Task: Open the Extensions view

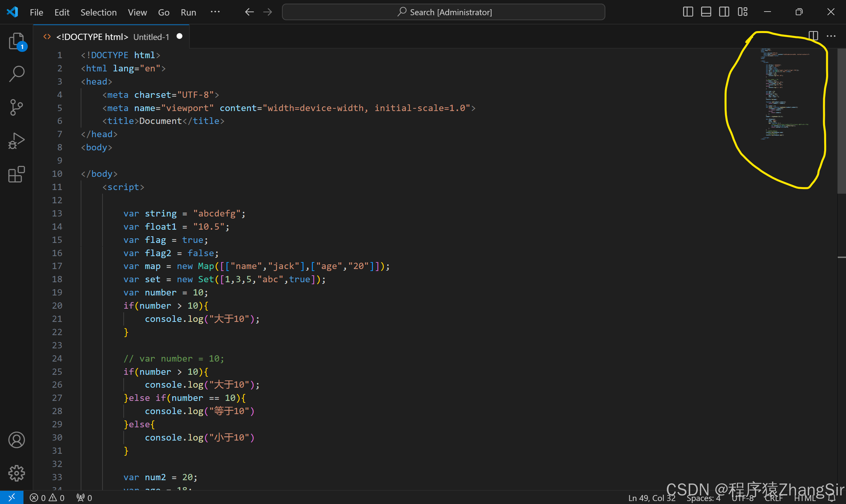Action: (16, 174)
